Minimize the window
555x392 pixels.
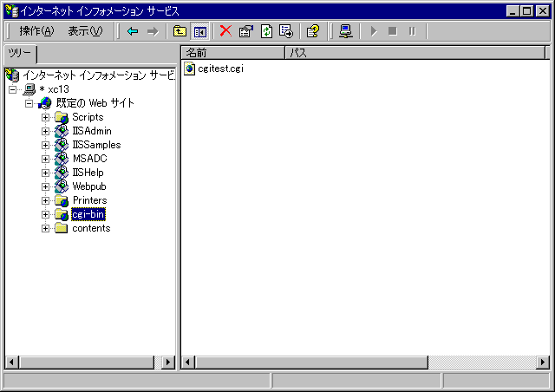coord(513,11)
